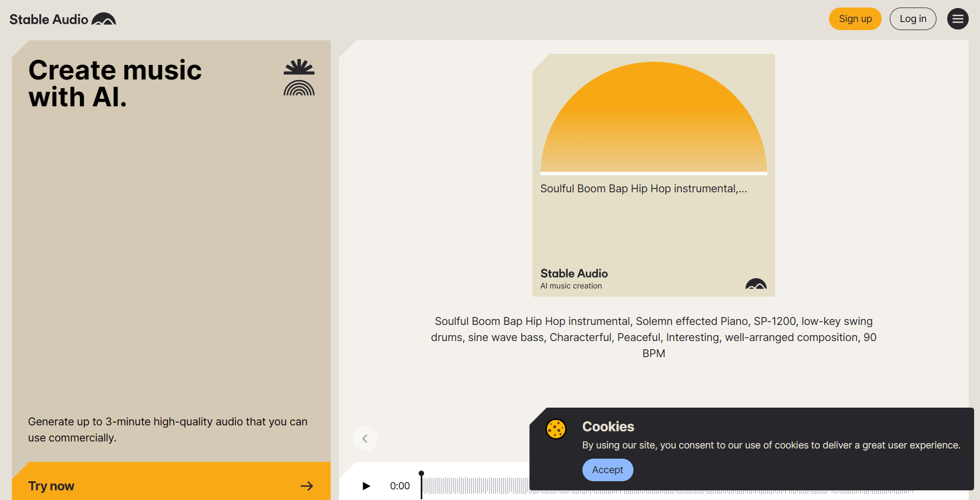Click the full track prompt description text
The height and width of the screenshot is (500, 980).
[x=653, y=337]
